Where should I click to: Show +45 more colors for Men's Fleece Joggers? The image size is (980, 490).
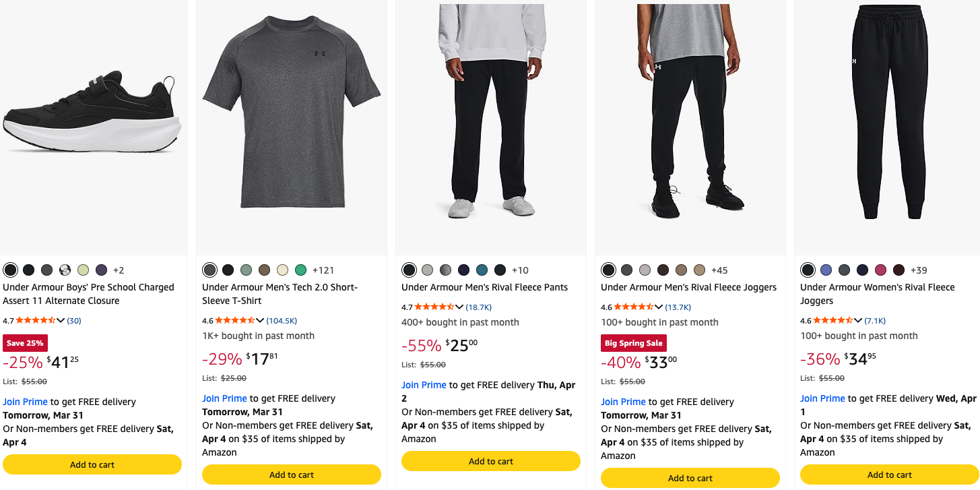point(719,270)
